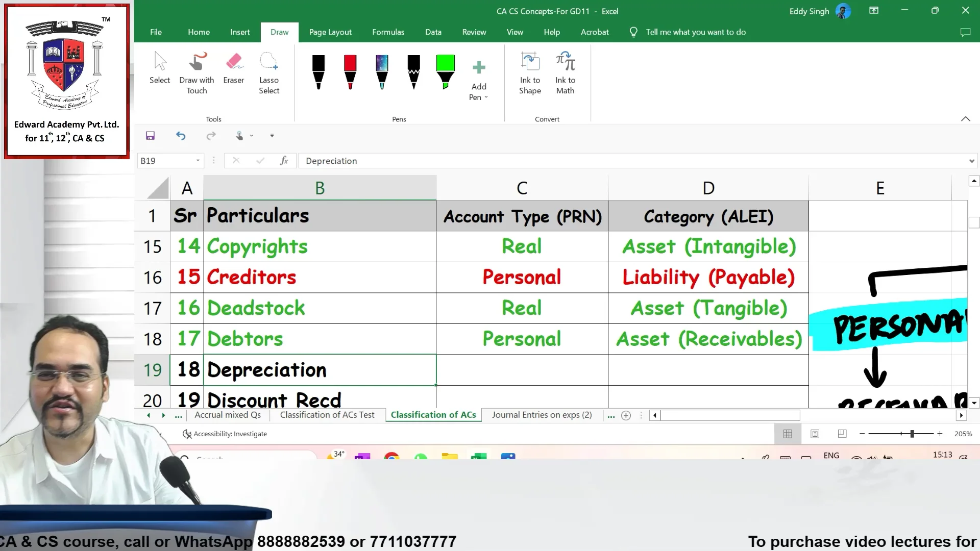Click Accessibility: Investigate in status bar

[225, 434]
